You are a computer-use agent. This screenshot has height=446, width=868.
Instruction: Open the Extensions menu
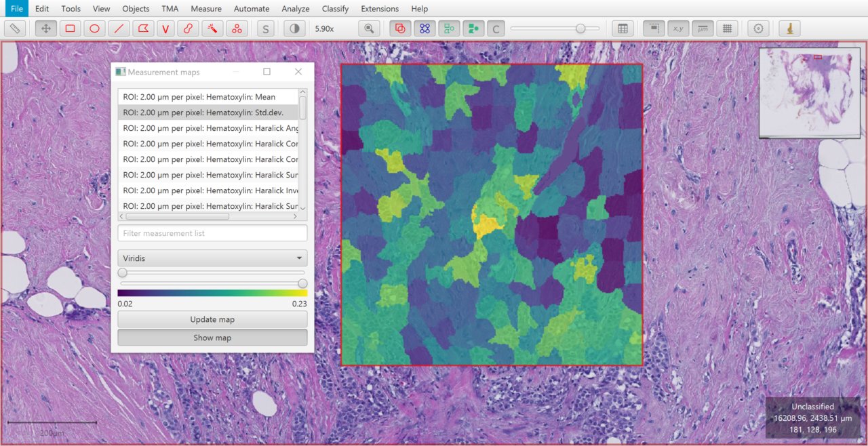(x=380, y=9)
